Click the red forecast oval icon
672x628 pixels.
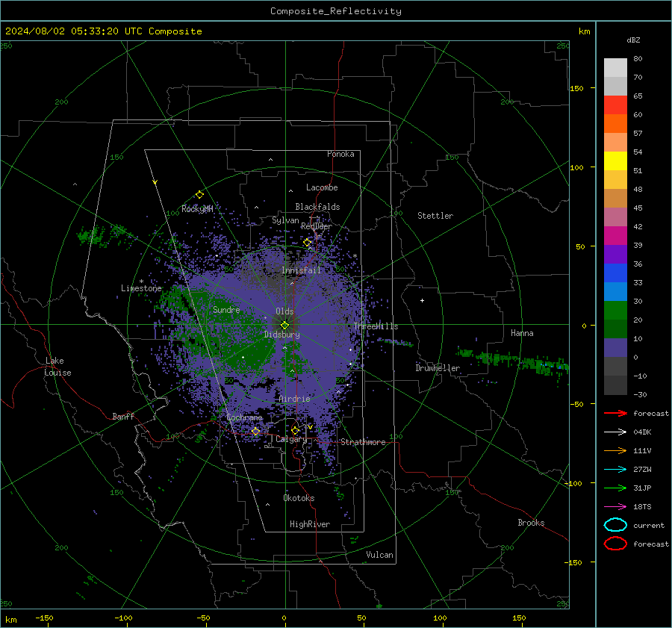[x=615, y=544]
